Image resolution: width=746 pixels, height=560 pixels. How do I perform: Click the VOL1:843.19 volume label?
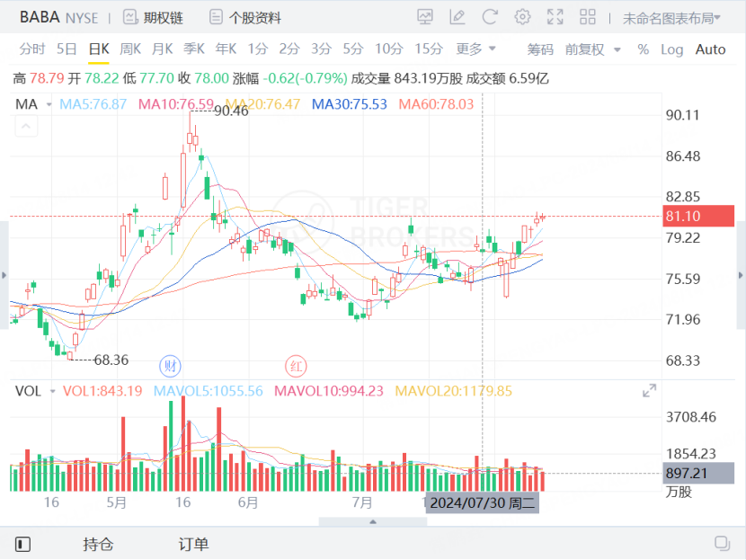coord(102,391)
